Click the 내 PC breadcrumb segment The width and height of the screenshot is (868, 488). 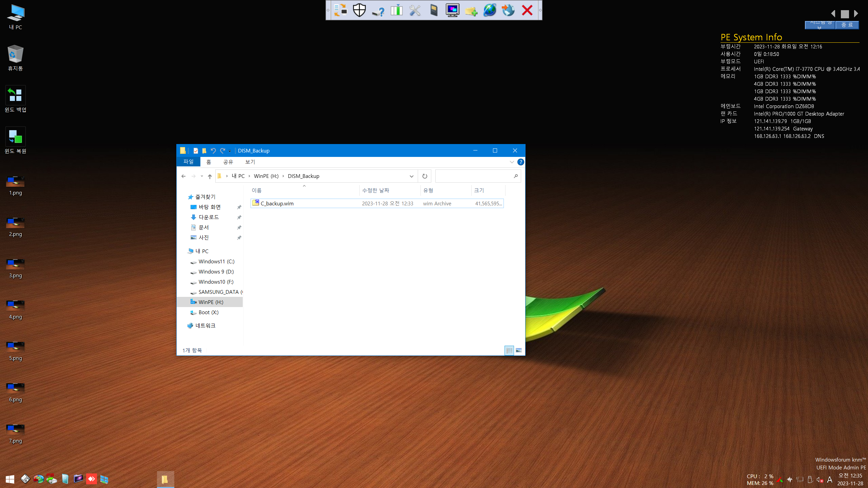238,176
